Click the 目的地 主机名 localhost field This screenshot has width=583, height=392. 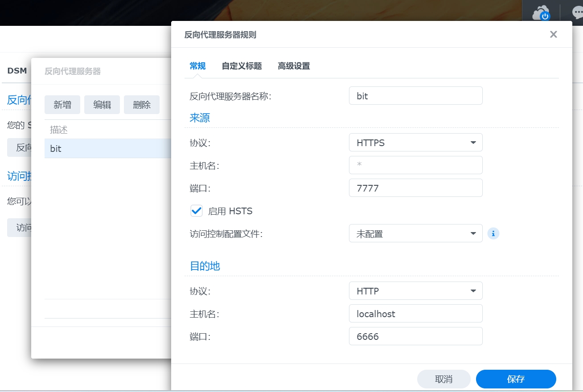(415, 313)
